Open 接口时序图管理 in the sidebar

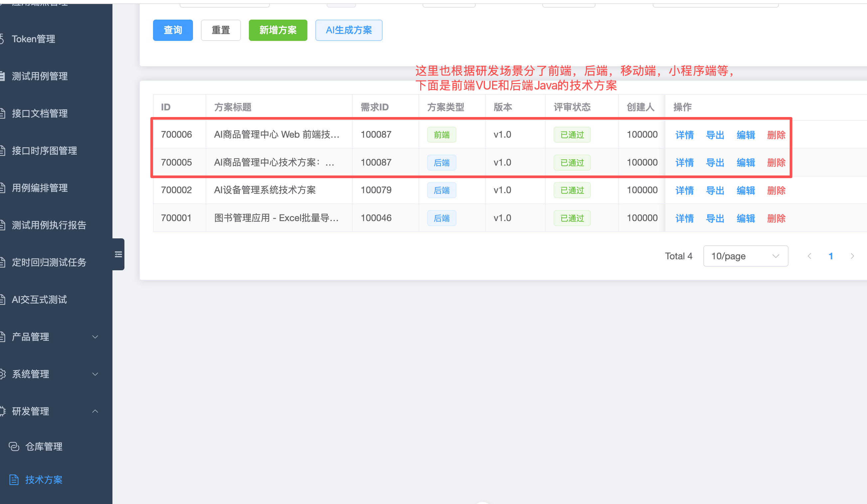click(44, 151)
